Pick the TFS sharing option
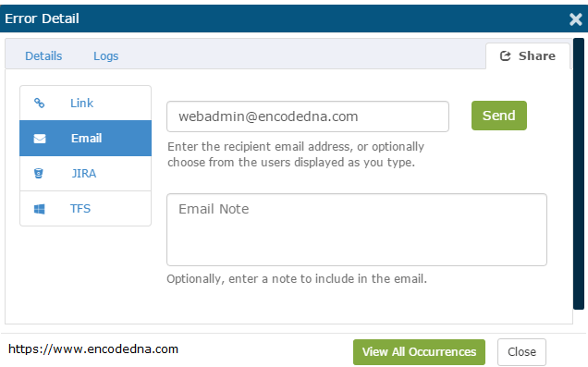The image size is (588, 367). [x=85, y=208]
